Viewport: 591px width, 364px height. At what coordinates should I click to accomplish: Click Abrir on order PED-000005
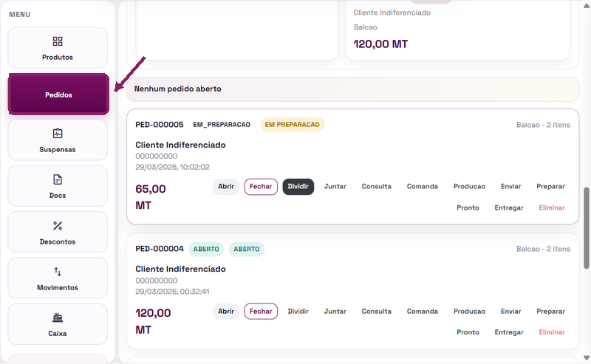click(226, 187)
